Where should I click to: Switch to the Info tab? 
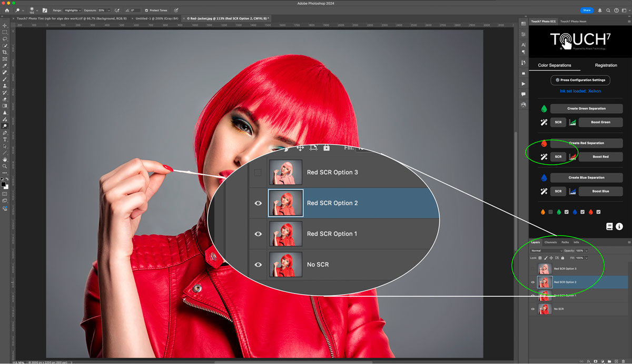(x=576, y=242)
